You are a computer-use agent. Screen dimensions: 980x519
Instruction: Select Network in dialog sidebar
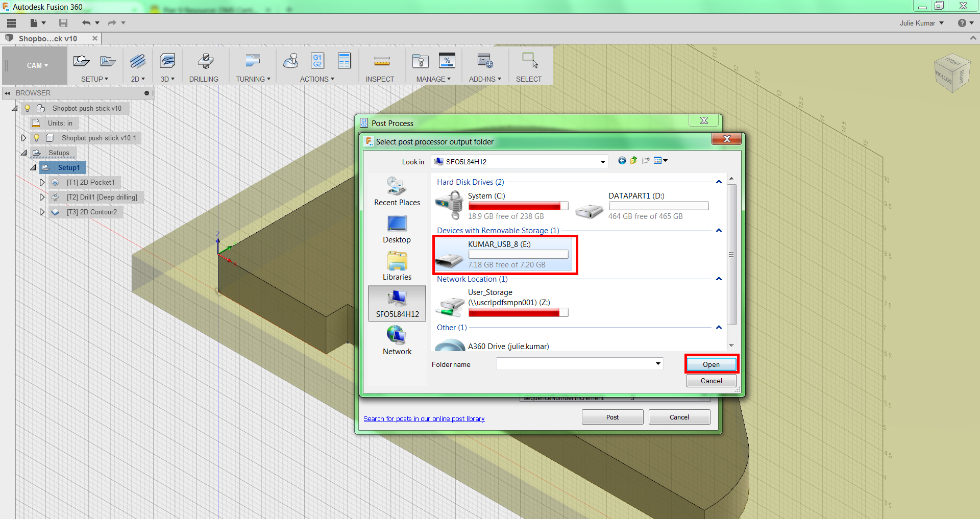click(397, 340)
